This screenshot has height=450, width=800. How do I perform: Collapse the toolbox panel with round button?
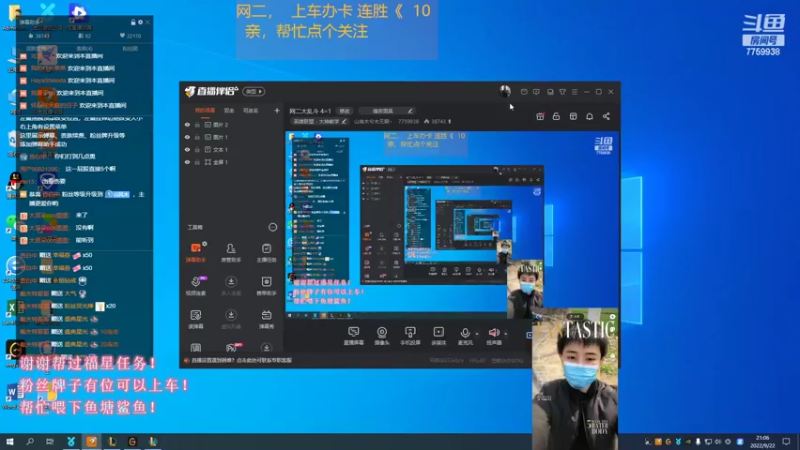tap(273, 228)
